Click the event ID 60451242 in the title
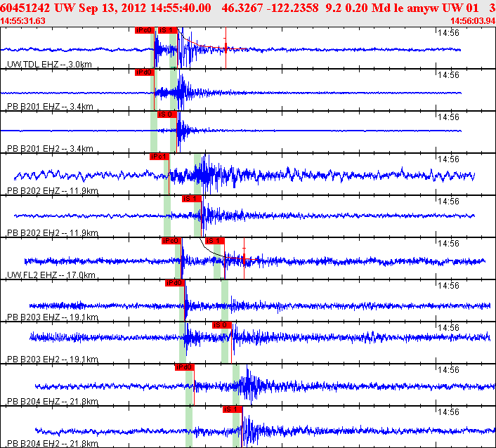 coord(25,8)
